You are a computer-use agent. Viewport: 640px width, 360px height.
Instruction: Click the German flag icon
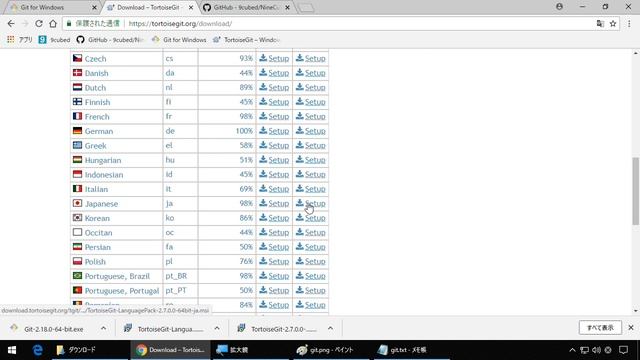78,131
